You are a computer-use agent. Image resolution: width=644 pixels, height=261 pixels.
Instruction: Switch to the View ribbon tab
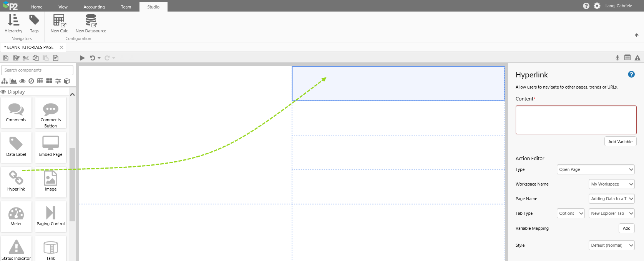63,7
